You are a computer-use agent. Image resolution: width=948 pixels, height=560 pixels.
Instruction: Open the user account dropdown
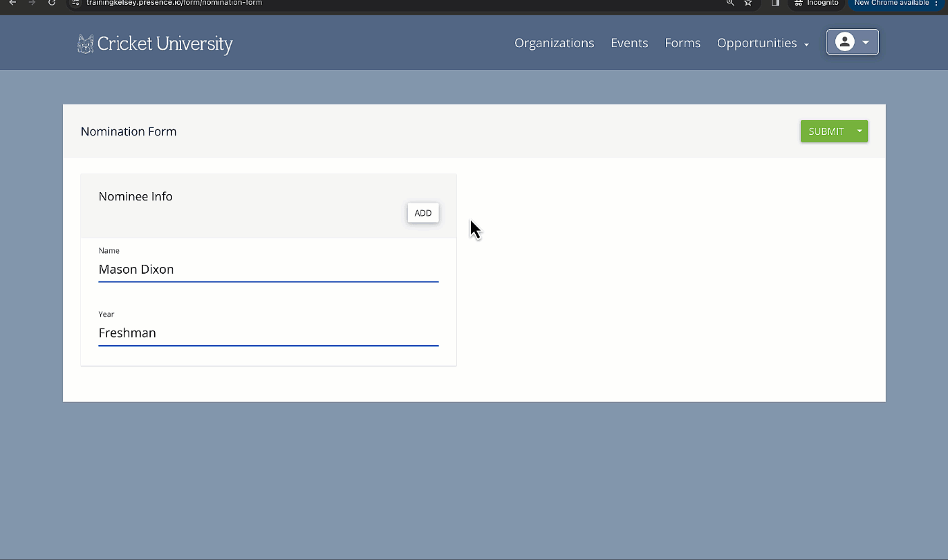pyautogui.click(x=853, y=42)
